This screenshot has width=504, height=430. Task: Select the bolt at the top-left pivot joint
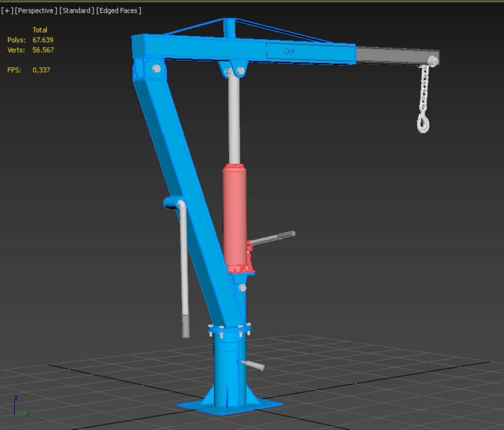click(156, 69)
